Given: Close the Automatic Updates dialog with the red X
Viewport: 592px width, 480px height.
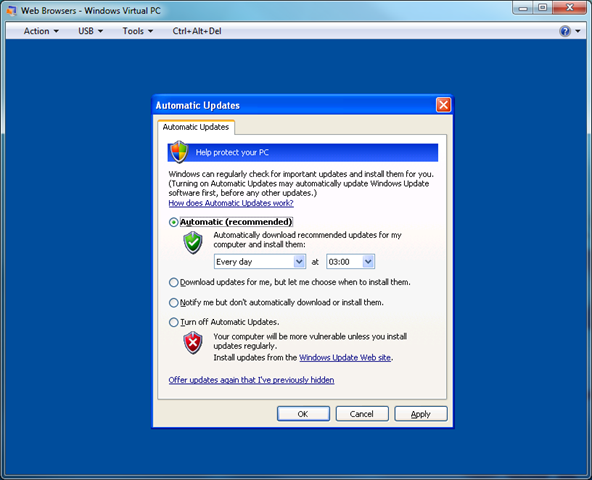Looking at the screenshot, I should click(443, 105).
